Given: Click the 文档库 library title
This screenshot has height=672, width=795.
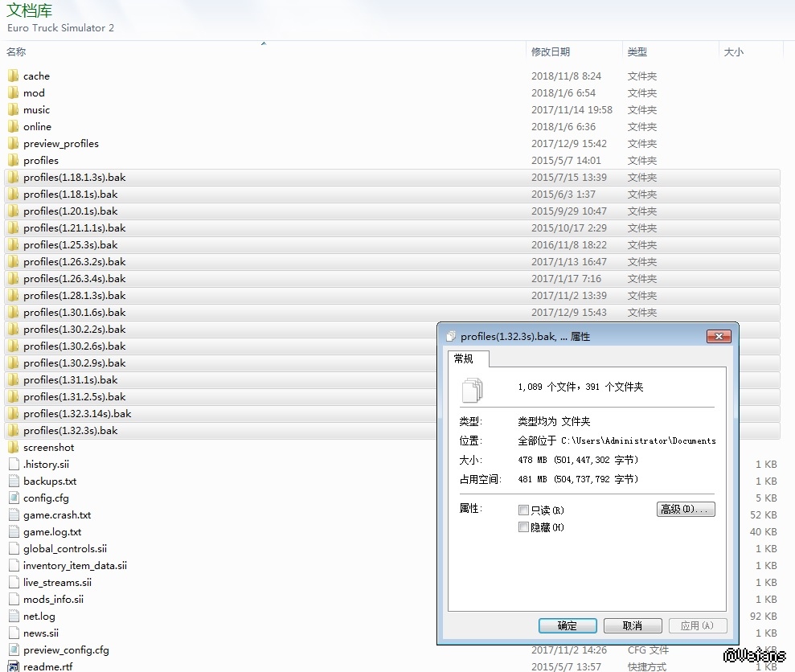Looking at the screenshot, I should point(30,10).
